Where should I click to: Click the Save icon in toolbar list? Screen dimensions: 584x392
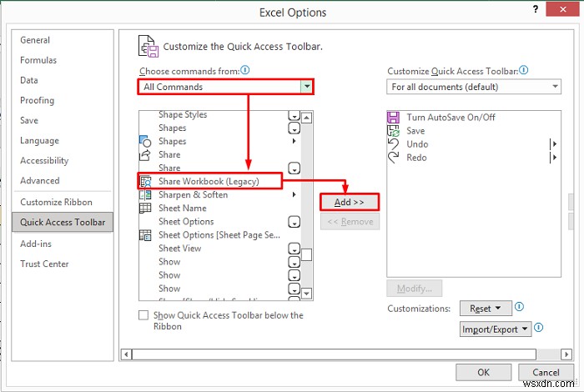tap(393, 131)
